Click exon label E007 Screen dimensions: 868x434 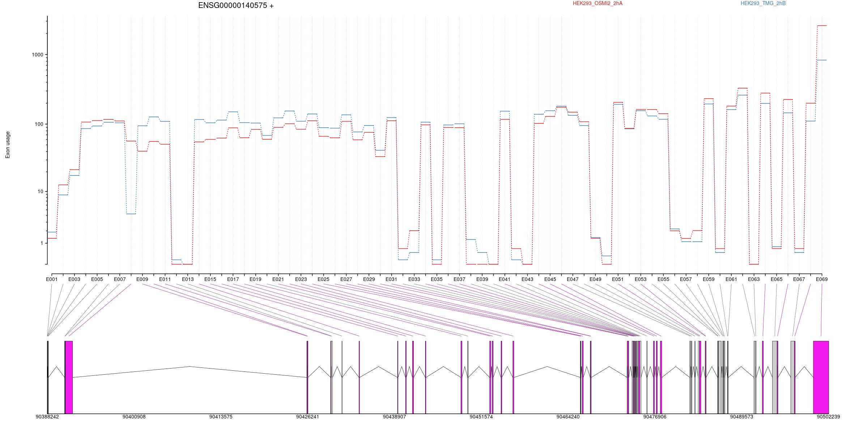(120, 279)
